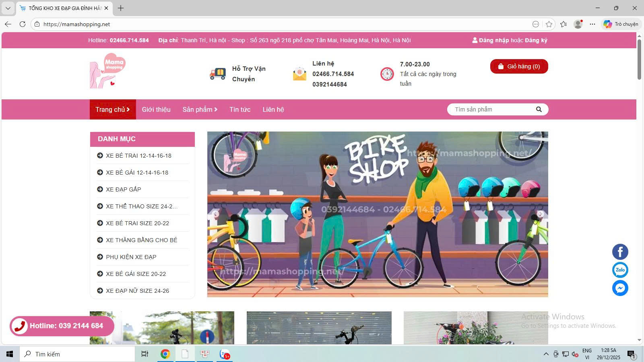Expand the Trang chủ menu chevron
Screen dimensions: 644x362
128,109
